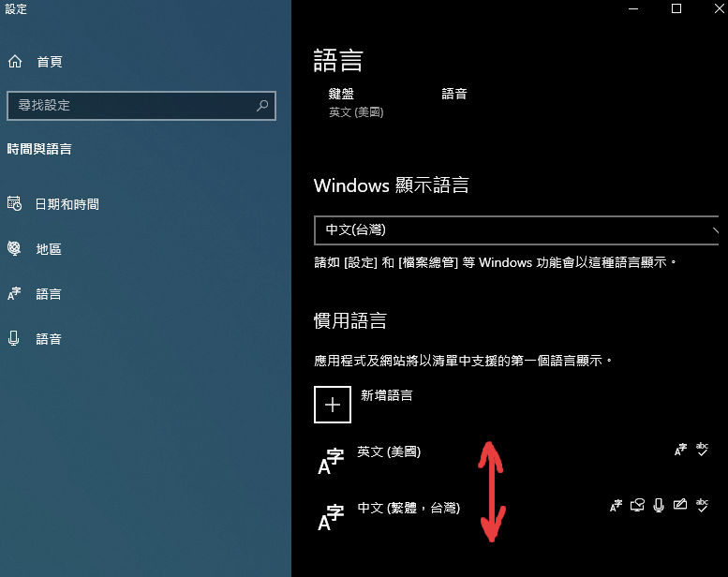This screenshot has width=728, height=577.
Task: Click the language icon beside 英文 (美國)
Action: point(331,460)
